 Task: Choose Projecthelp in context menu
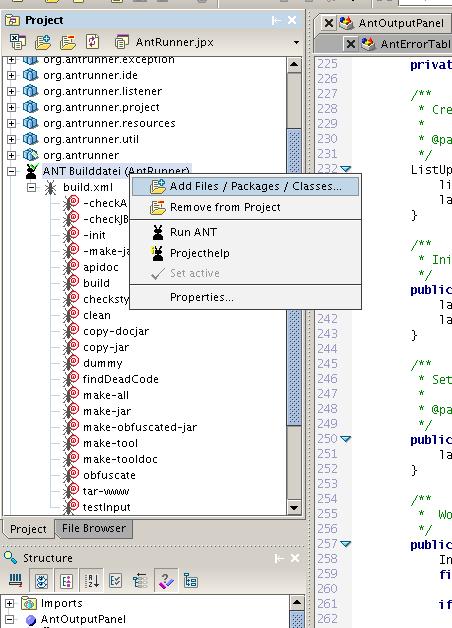pos(245,253)
